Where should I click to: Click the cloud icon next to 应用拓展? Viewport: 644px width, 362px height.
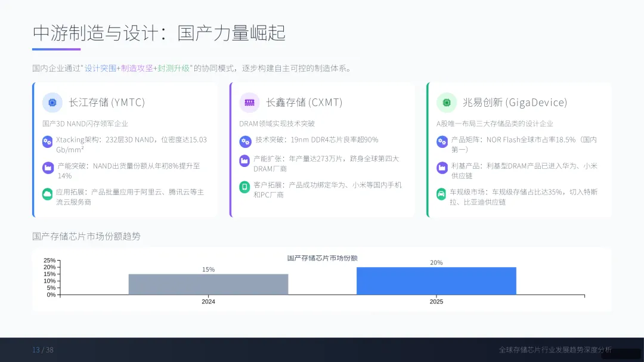pyautogui.click(x=47, y=194)
